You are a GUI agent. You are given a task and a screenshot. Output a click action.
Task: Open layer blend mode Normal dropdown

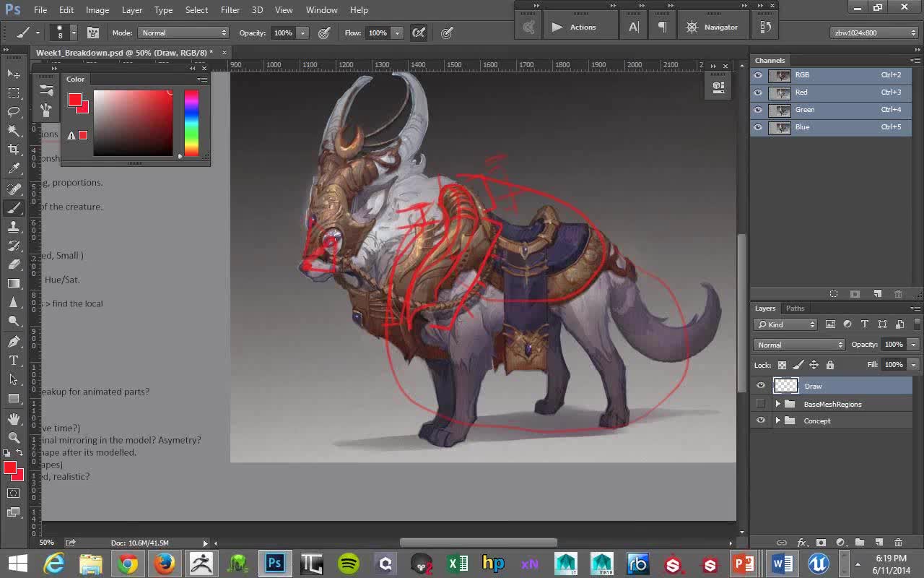[798, 345]
